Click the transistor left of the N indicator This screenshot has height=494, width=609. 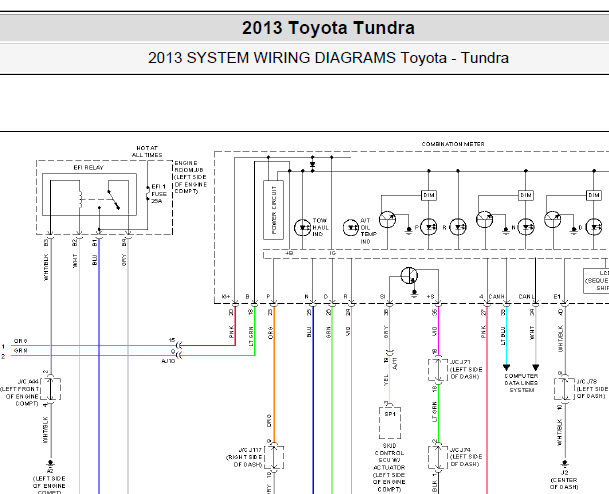tap(484, 219)
